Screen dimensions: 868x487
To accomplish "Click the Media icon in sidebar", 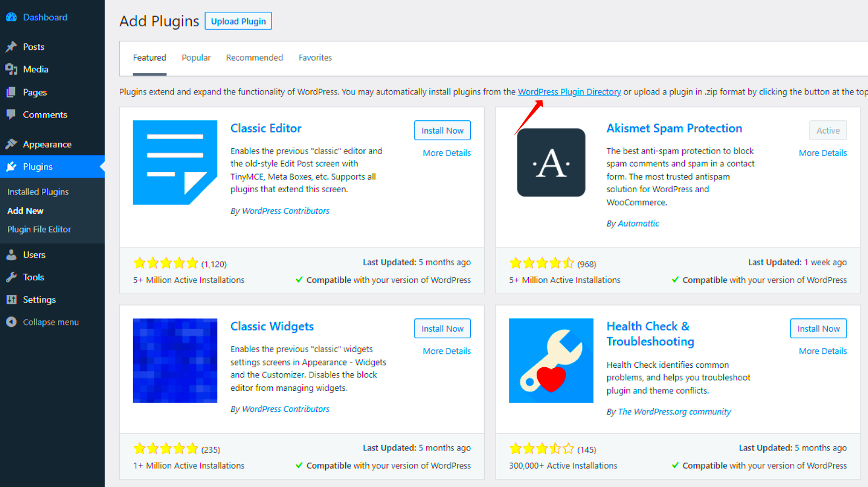I will click(11, 69).
